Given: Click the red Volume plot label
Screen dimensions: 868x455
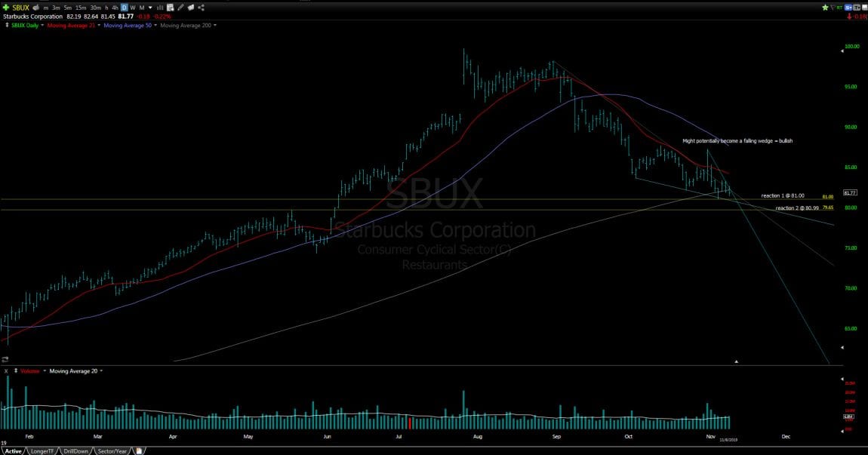Looking at the screenshot, I should (30, 370).
